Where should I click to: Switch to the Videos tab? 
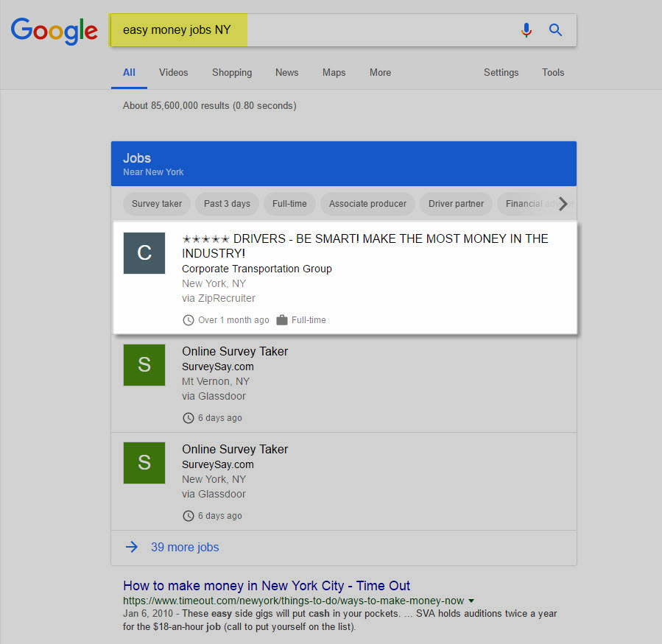tap(174, 73)
